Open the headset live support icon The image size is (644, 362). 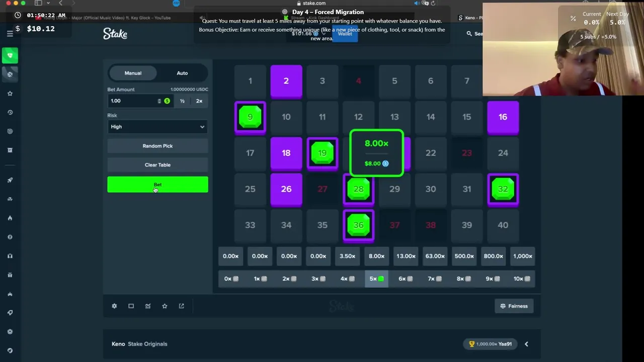pyautogui.click(x=10, y=256)
